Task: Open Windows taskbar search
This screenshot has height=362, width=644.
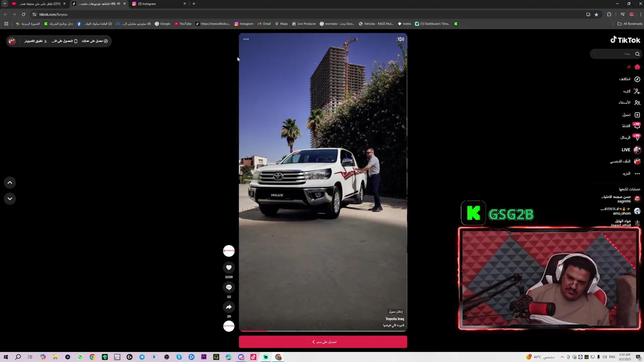Action: click(18, 357)
